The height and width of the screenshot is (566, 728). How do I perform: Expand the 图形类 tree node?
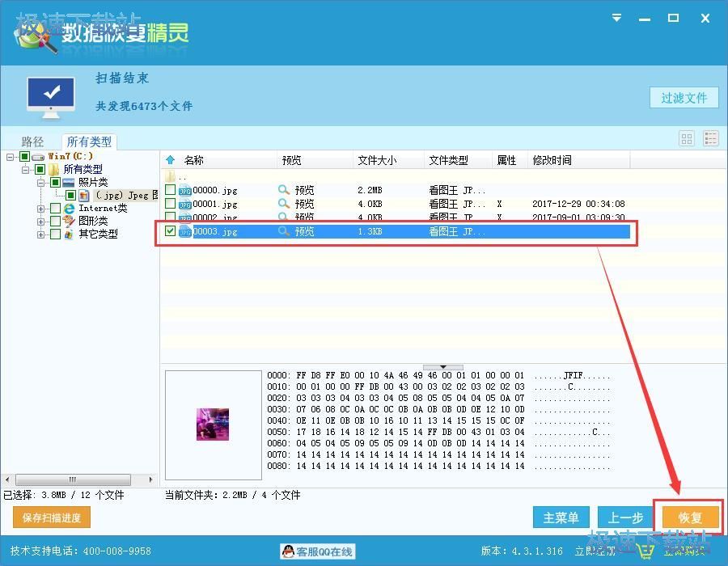click(41, 222)
